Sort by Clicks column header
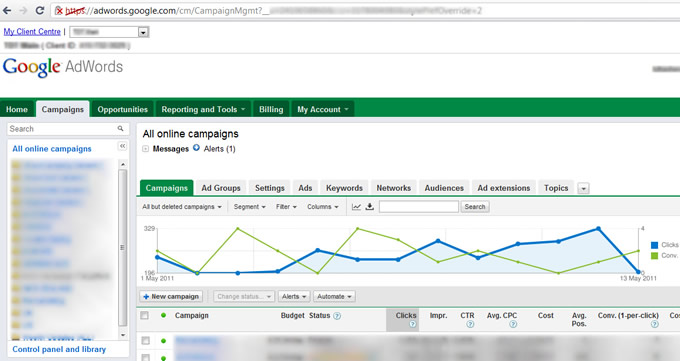Screen dimensions: 680x361 pyautogui.click(x=406, y=315)
